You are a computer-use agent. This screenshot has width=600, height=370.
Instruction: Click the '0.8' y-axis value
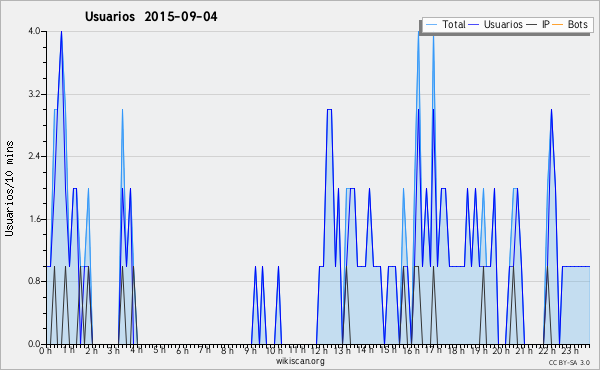[34, 281]
